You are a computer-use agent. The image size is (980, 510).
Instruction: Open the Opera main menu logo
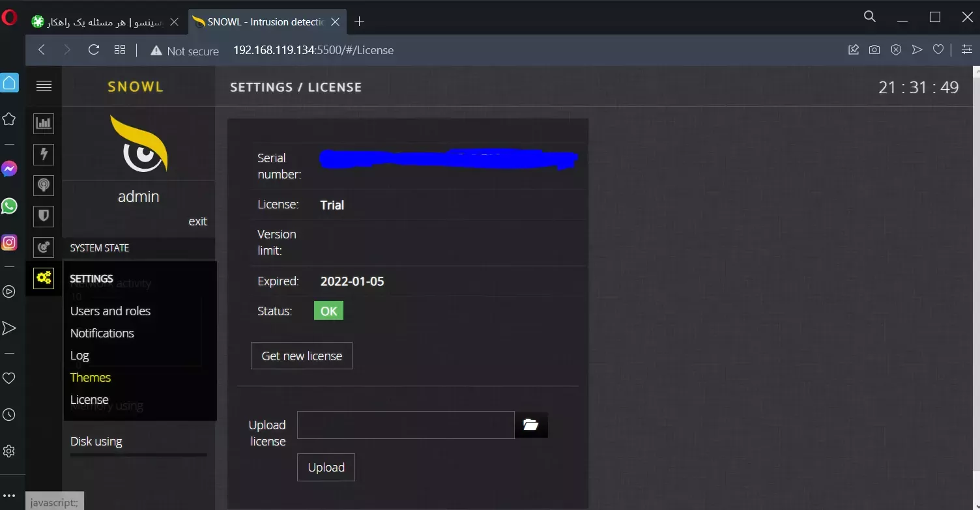[x=9, y=18]
